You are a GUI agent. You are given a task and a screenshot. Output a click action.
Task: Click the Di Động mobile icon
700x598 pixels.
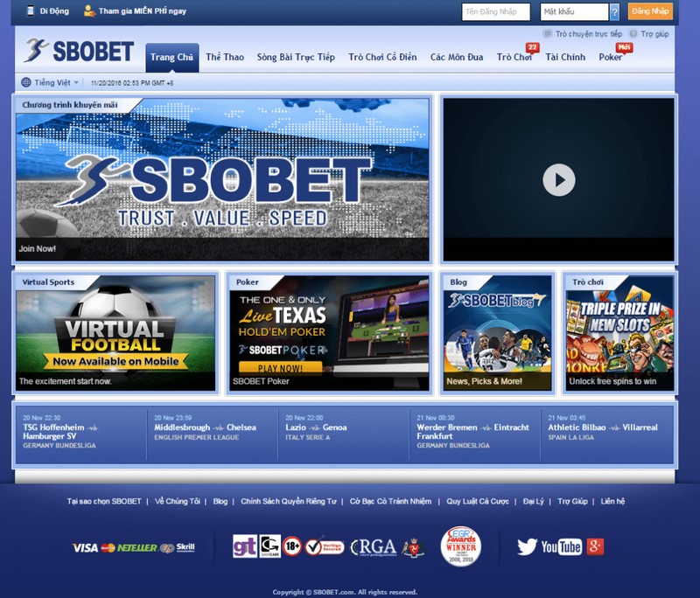tap(31, 11)
